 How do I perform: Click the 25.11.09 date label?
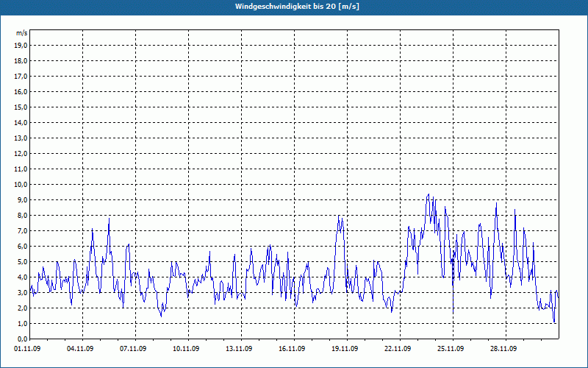pyautogui.click(x=451, y=349)
